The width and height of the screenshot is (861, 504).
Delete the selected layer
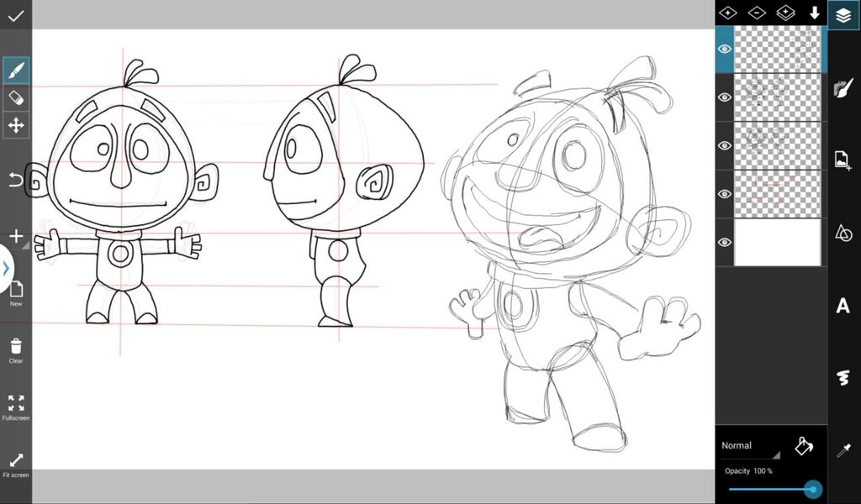(757, 13)
